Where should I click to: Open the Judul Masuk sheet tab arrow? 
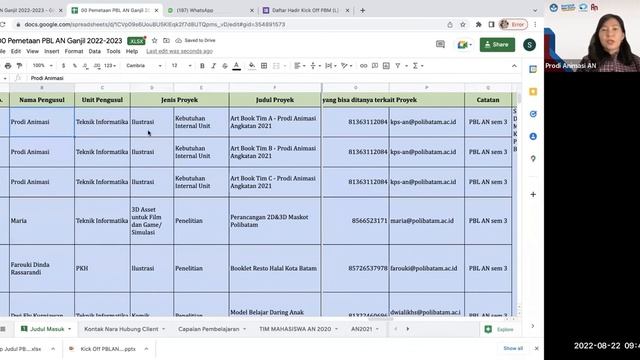pos(69,329)
